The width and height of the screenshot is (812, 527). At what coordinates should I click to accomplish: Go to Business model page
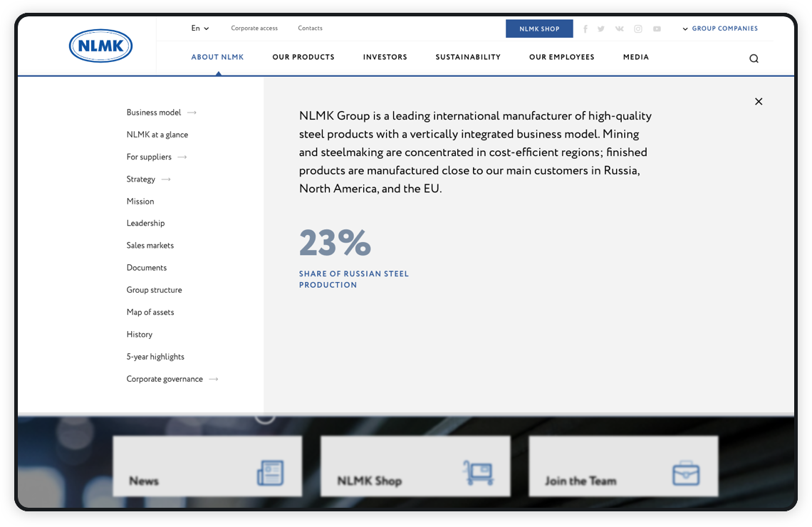[x=154, y=113]
